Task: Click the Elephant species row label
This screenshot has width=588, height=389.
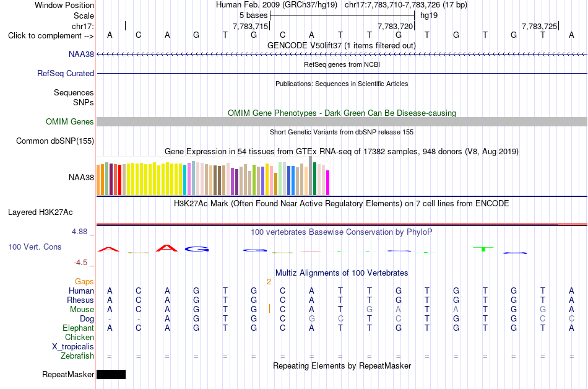Action: (78, 328)
